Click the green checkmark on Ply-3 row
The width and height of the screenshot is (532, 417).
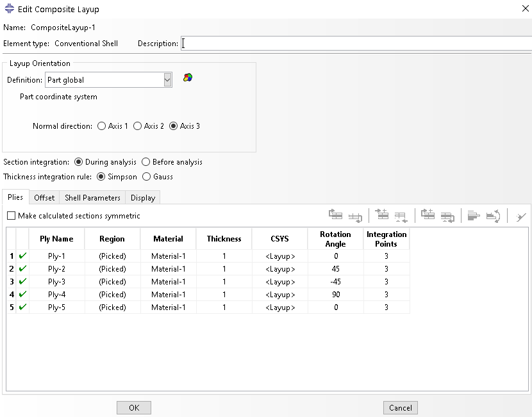point(23,282)
